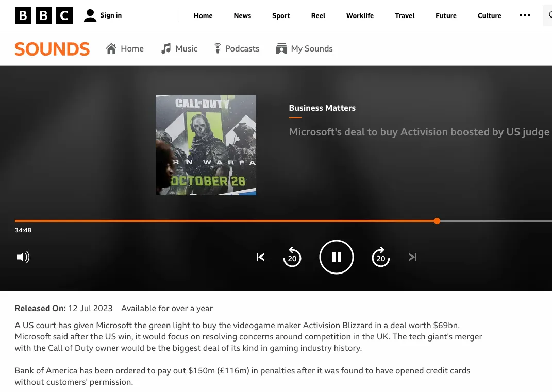
Task: Select News in top navigation
Action: (242, 16)
